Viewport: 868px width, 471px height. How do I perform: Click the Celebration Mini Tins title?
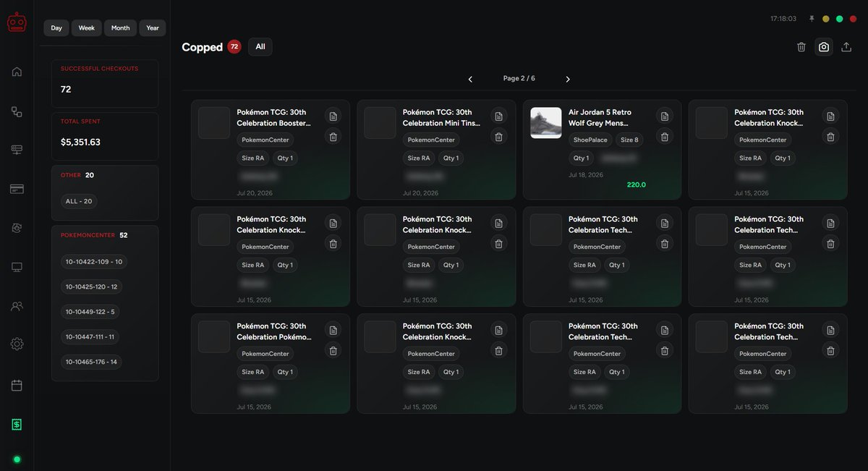click(441, 118)
